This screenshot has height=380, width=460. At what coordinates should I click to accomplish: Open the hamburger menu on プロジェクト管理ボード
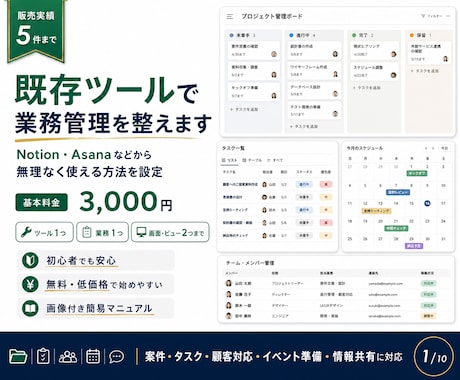230,16
